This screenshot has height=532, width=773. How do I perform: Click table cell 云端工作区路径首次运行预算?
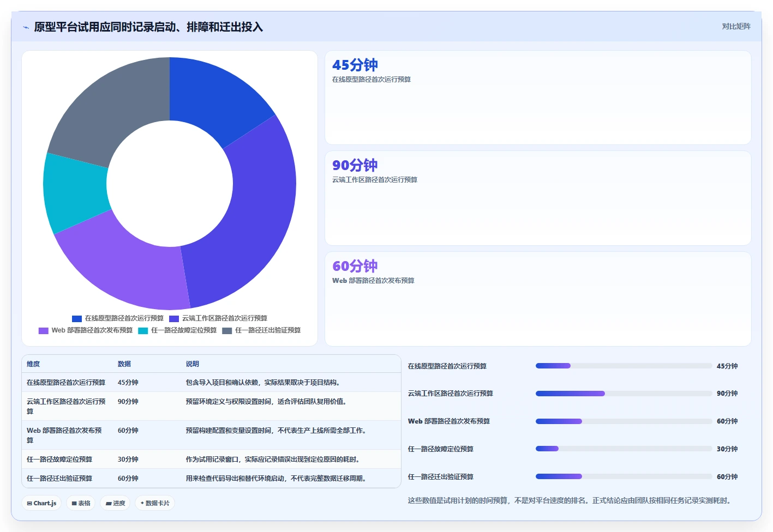point(66,406)
